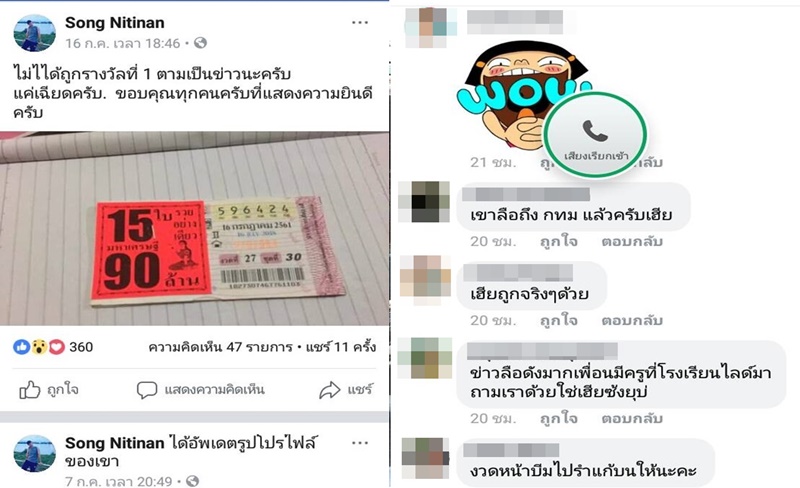The height and width of the screenshot is (488, 800).
Task: Open the lottery ticket photo
Action: 194,228
